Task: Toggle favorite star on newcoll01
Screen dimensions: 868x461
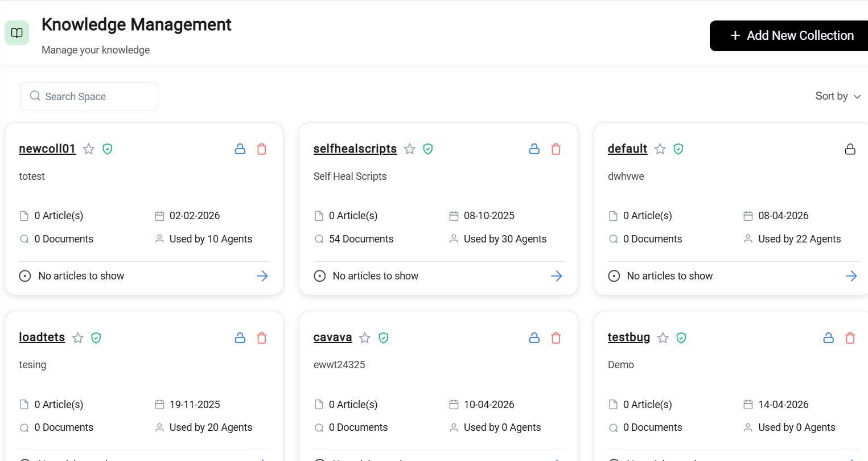Action: point(89,149)
